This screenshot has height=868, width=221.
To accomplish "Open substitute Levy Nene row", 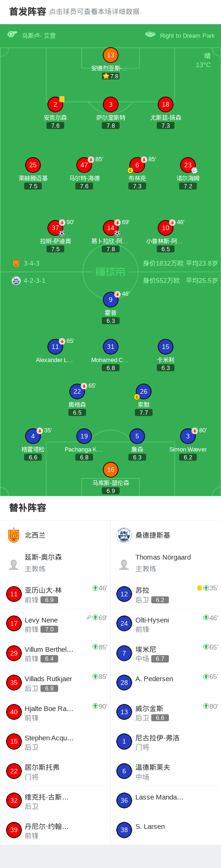I will coord(55,623).
